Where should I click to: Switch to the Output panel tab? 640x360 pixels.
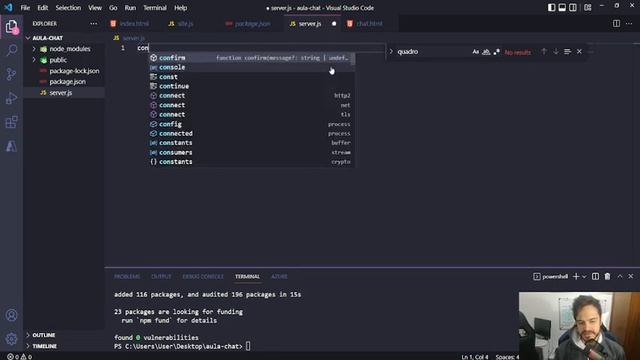click(161, 276)
